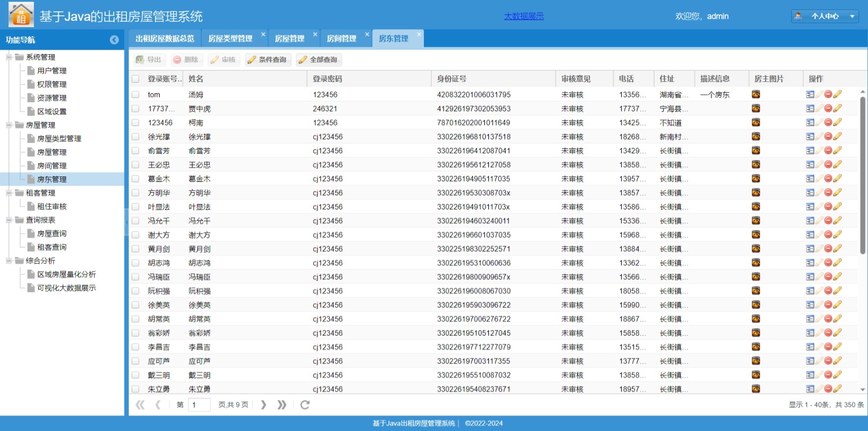The image size is (868, 431).
Task: Open 大数据展示 link
Action: pyautogui.click(x=524, y=16)
